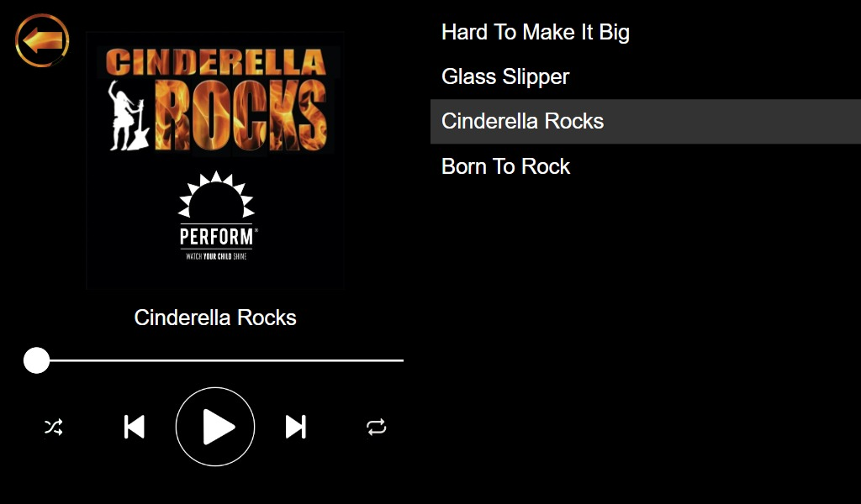Choose Born To Rock from the playlist
861x504 pixels.
[505, 166]
